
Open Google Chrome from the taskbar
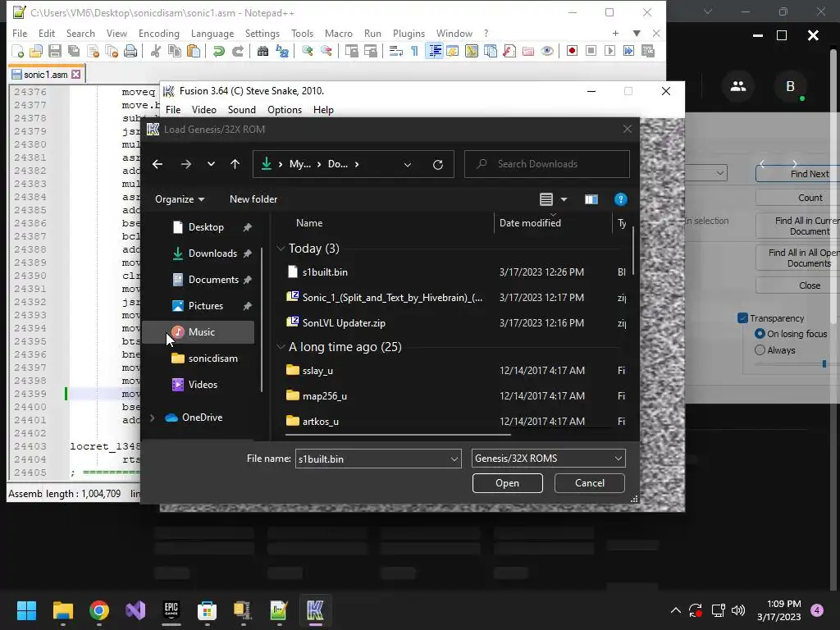tap(99, 610)
